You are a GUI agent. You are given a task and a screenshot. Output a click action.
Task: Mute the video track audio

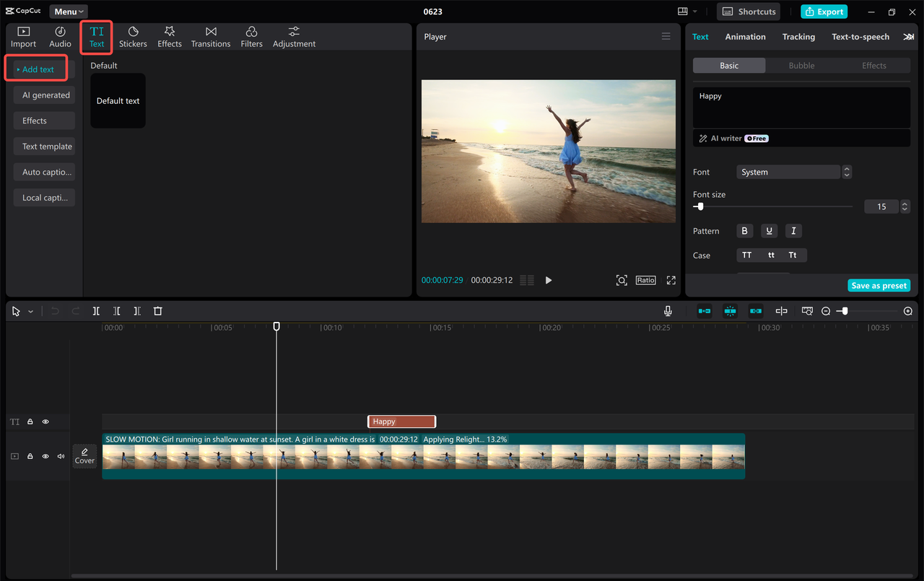60,456
